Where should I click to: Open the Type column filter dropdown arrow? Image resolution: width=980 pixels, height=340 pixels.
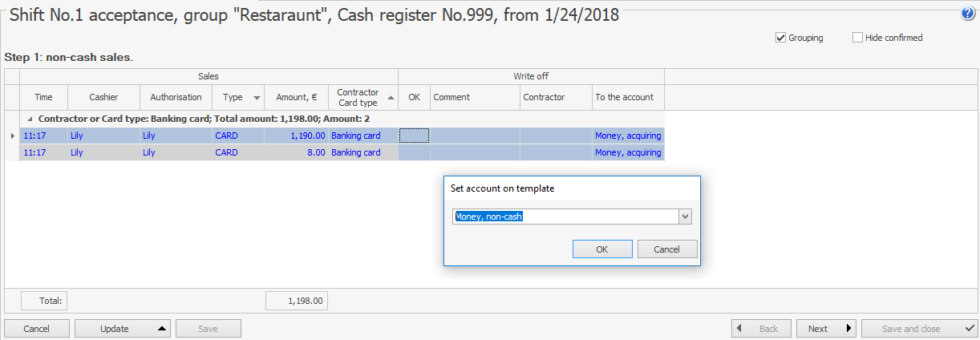point(257,98)
